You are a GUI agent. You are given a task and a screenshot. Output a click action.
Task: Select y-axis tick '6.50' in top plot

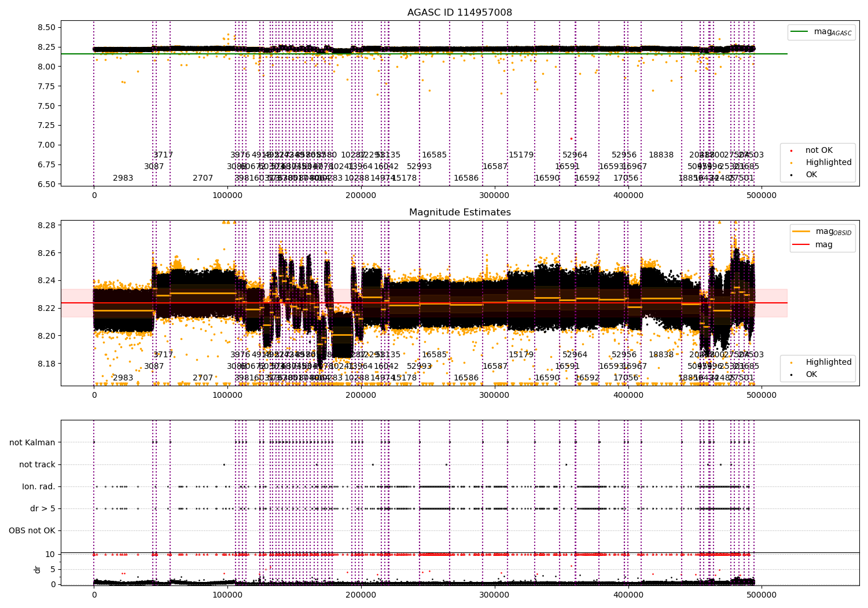pyautogui.click(x=46, y=185)
